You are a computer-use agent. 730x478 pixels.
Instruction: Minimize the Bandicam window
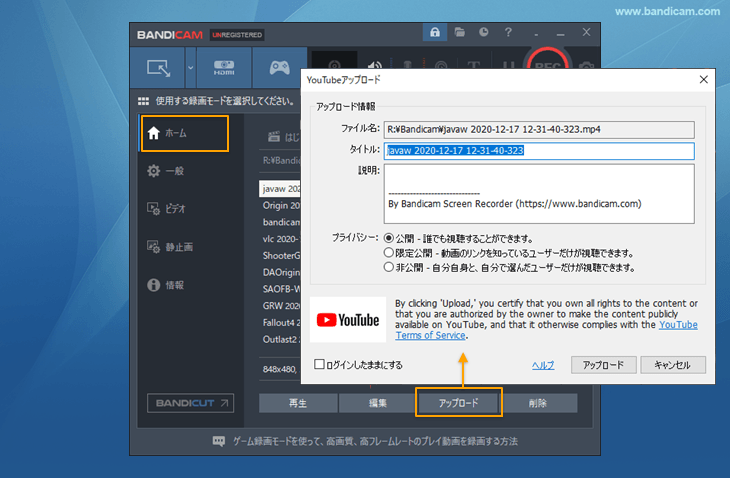pos(561,34)
